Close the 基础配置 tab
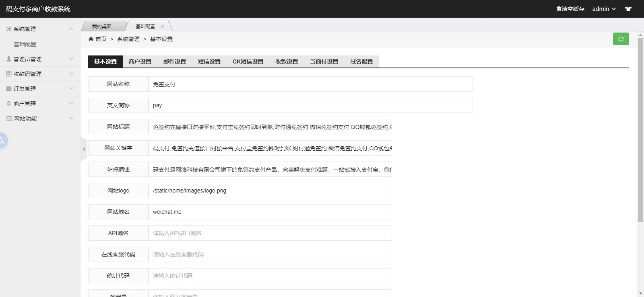 click(163, 26)
